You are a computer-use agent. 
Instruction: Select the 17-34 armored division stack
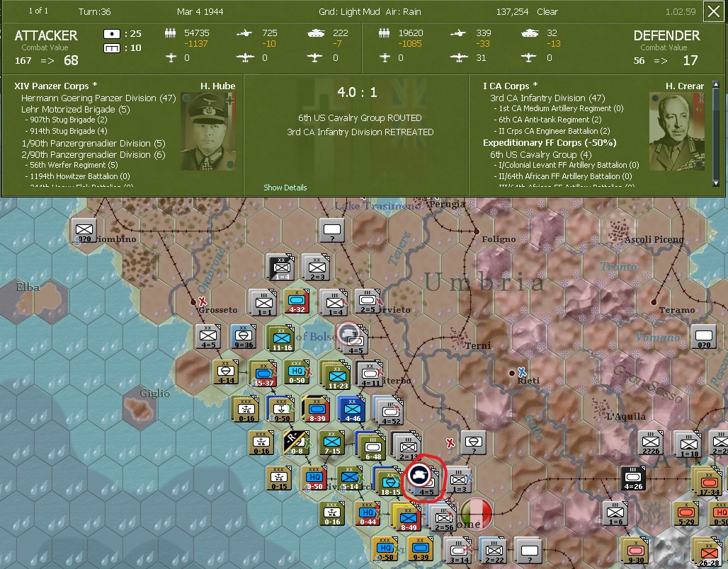click(707, 481)
